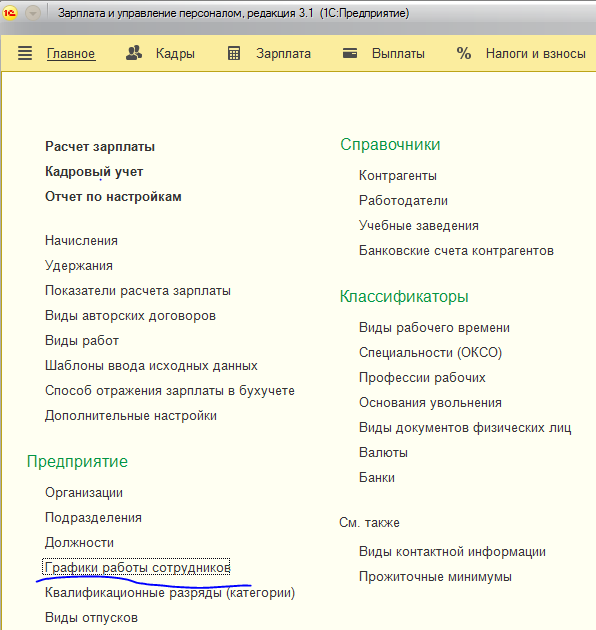Open Банковские счета контрагентов
The image size is (596, 630).
(456, 250)
